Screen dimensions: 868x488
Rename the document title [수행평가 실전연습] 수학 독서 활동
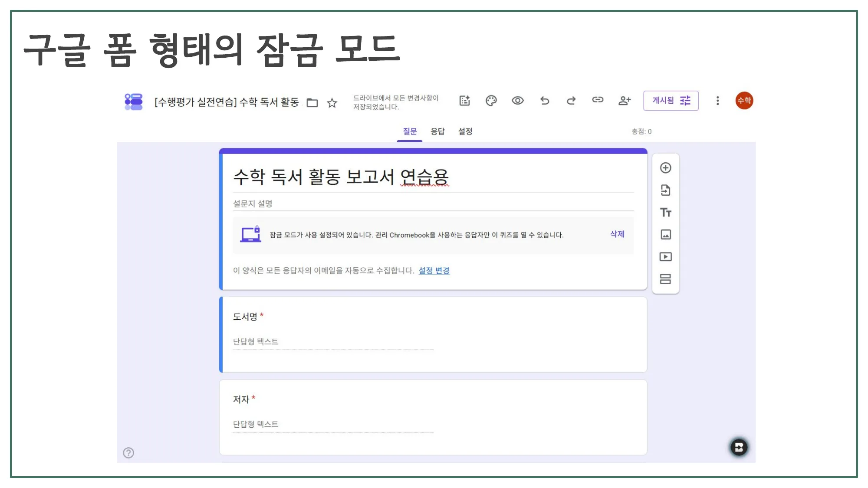(x=227, y=102)
